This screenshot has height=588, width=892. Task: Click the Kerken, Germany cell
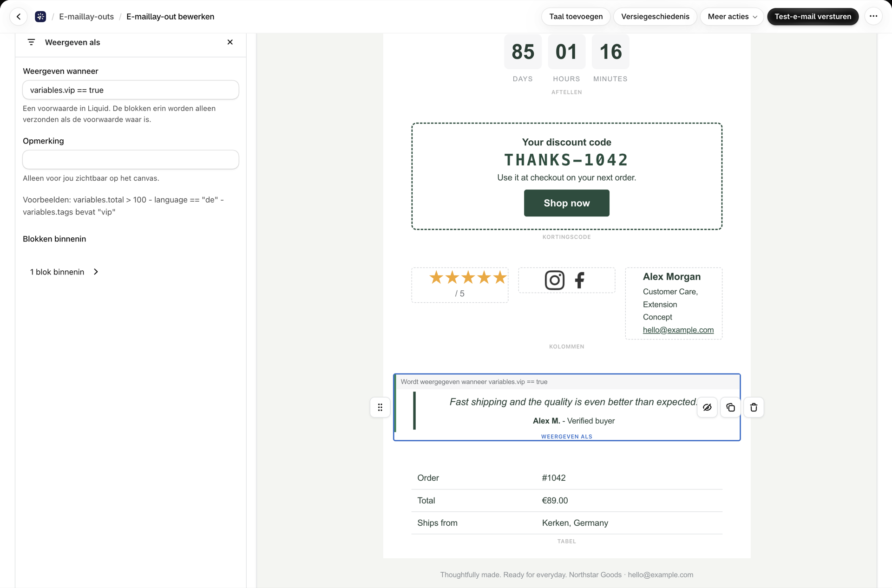[x=575, y=523]
